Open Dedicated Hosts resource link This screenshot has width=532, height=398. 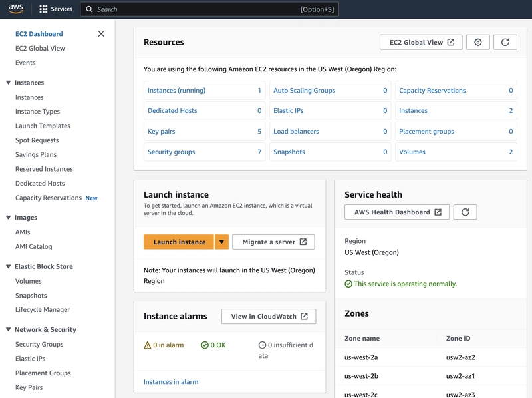coord(172,110)
